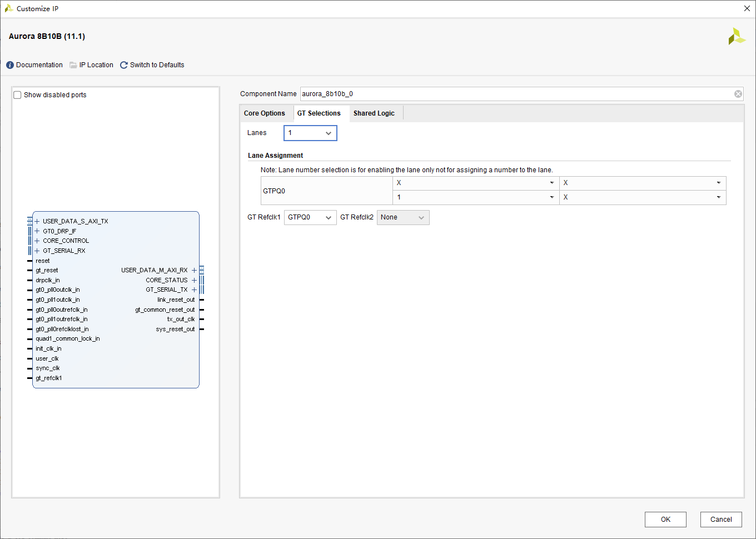The image size is (756, 539).
Task: Click the OK button
Action: coord(665,520)
